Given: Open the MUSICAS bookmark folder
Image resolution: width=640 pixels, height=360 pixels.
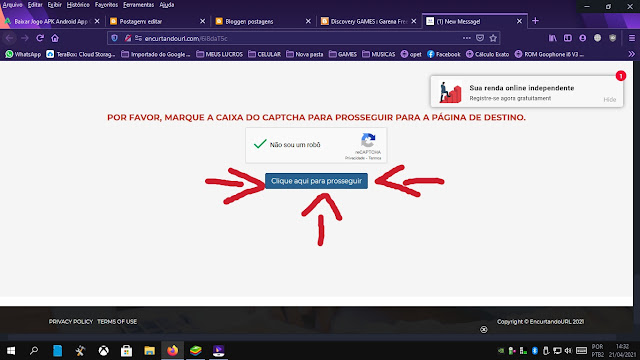Looking at the screenshot, I should [379, 54].
